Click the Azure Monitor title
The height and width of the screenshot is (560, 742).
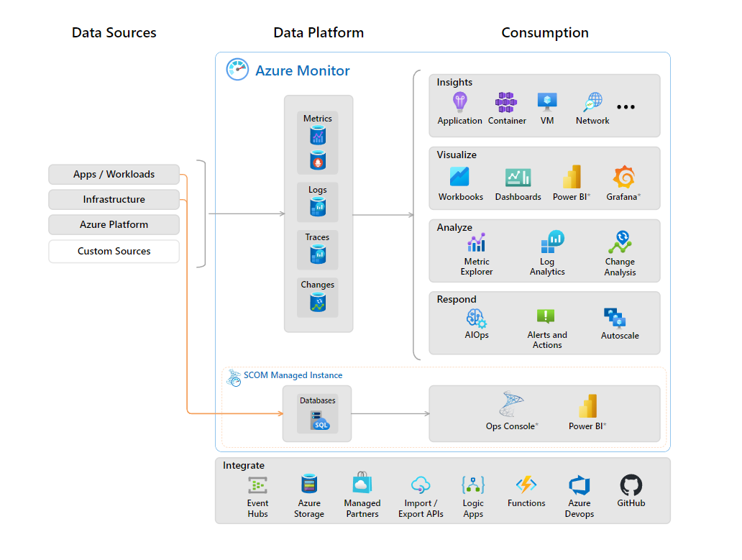303,70
